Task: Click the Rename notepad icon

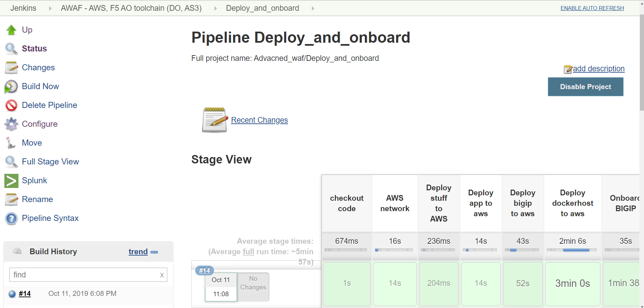Action: tap(11, 199)
